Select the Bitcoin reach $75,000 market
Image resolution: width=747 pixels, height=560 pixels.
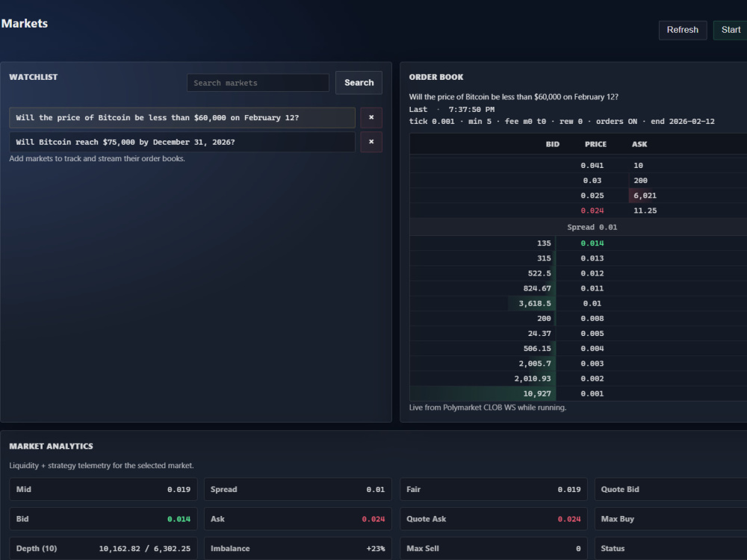point(182,142)
